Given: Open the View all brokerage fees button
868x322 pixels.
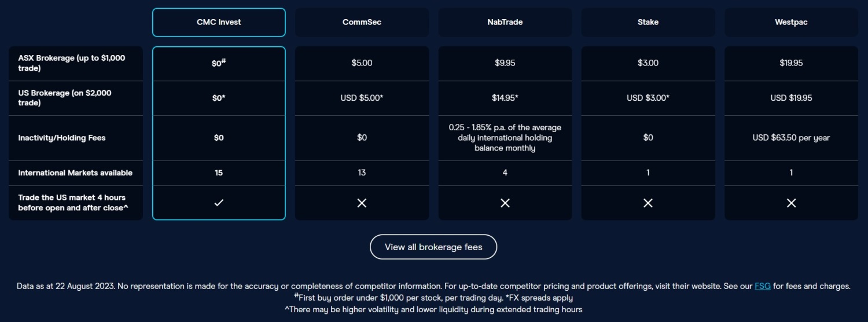Looking at the screenshot, I should point(433,247).
